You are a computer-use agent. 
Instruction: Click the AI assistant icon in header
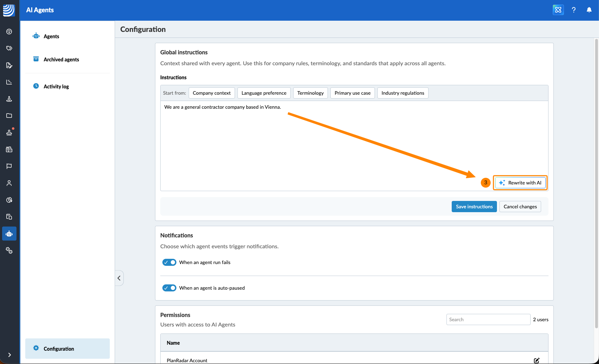pyautogui.click(x=558, y=10)
